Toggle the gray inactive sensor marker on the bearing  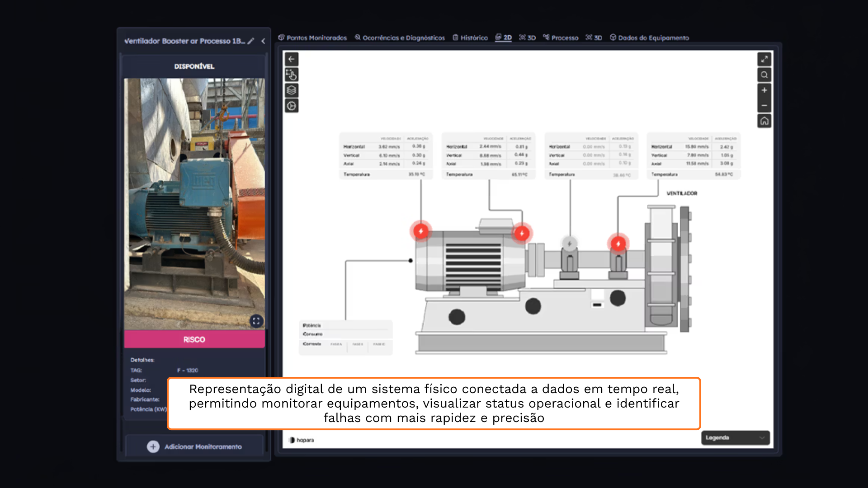[x=570, y=244]
